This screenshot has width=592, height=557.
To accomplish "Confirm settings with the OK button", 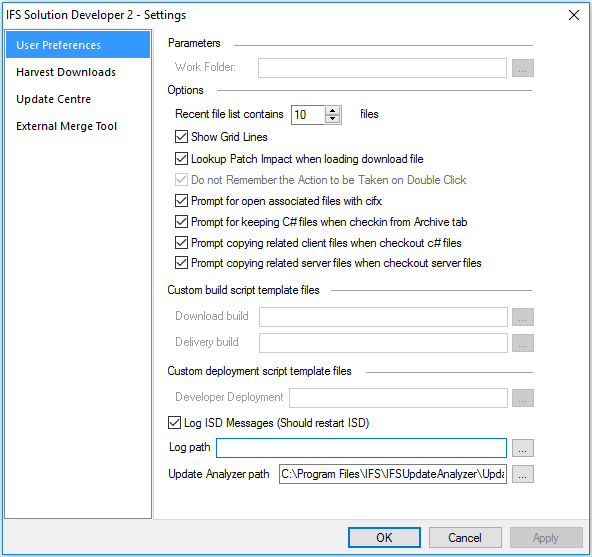I will [384, 537].
